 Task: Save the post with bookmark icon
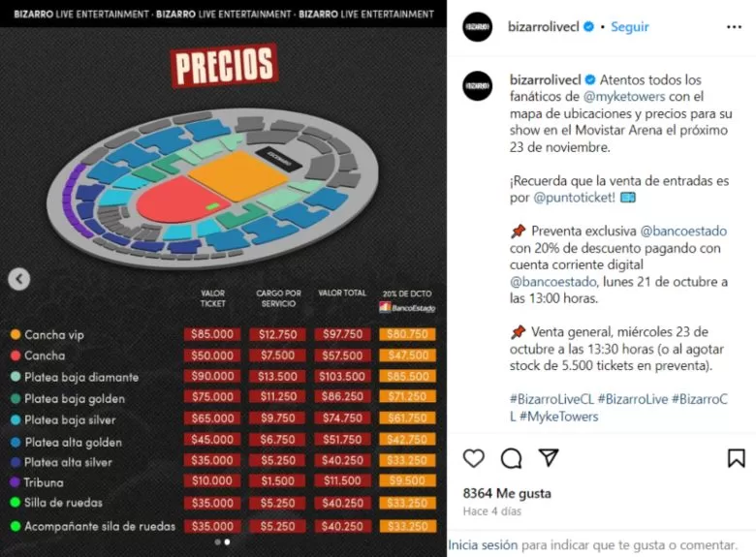(736, 458)
